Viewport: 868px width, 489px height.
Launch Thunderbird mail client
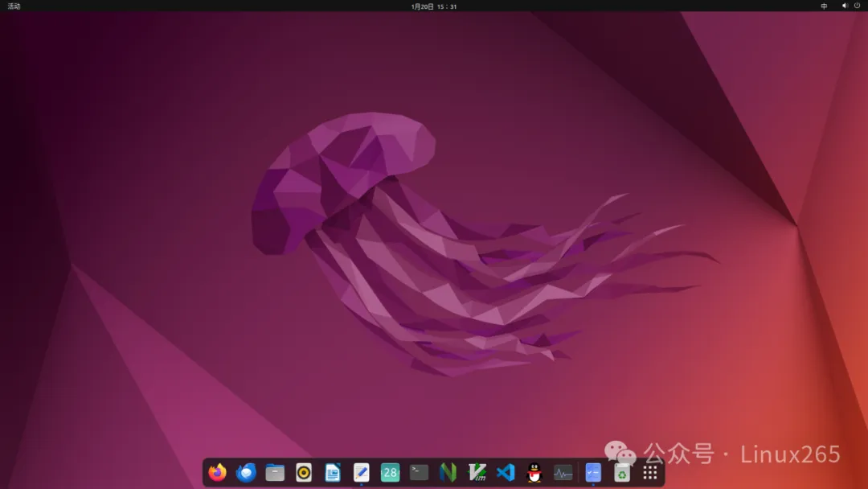tap(247, 472)
